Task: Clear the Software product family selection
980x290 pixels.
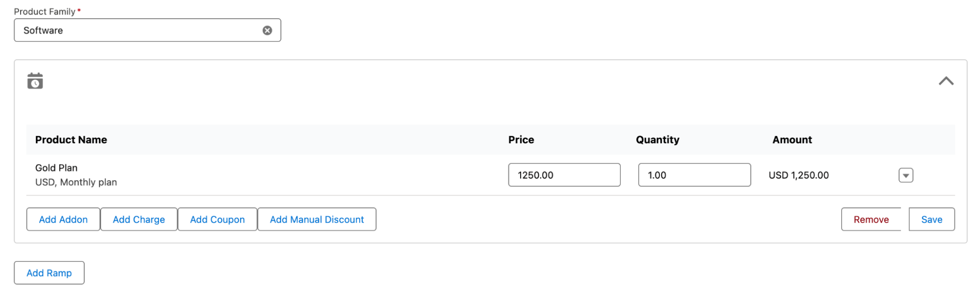Action: click(267, 30)
